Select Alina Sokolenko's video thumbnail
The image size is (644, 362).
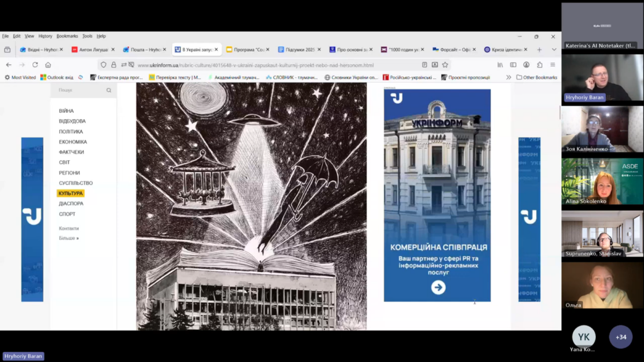[602, 181]
